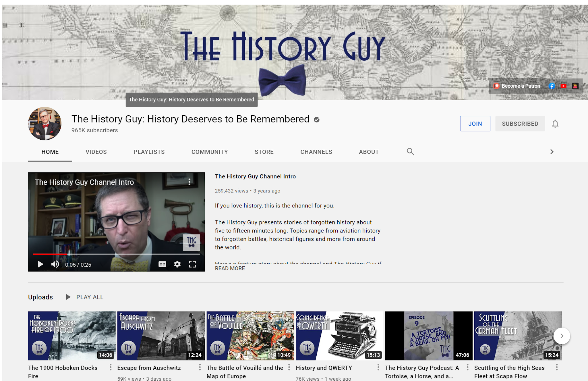Open video player settings gear
This screenshot has height=381, width=588.
[177, 264]
